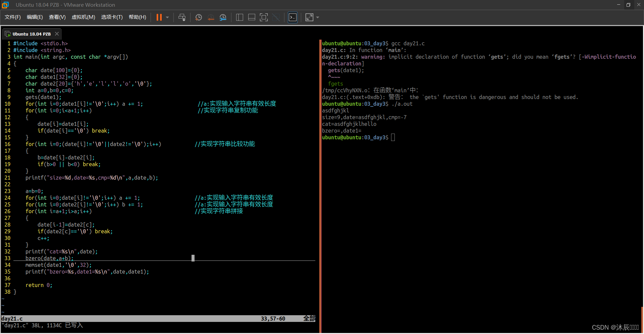Click the 'memset(date1,'\0',32);' line
The image size is (644, 334).
click(x=59, y=265)
